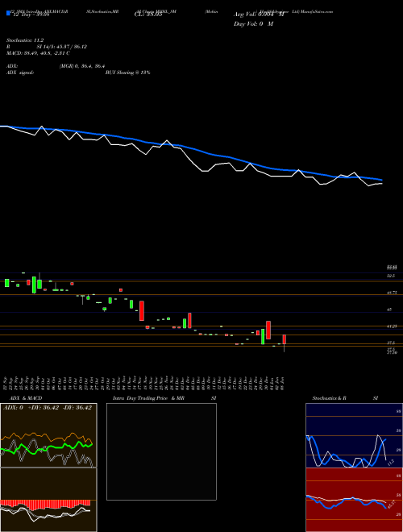Click the 'Intra Day Trading Price & MR SI' title
This screenshot has width=403, height=532.
point(164,398)
